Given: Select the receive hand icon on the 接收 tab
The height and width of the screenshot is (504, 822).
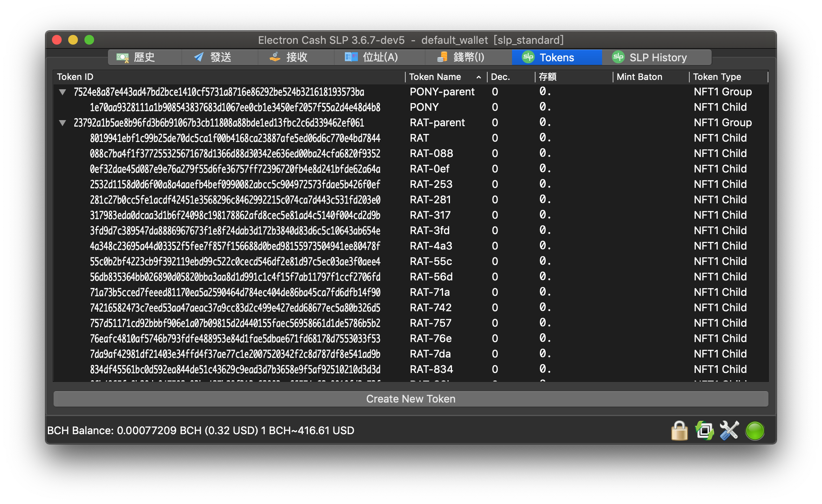Looking at the screenshot, I should 275,57.
